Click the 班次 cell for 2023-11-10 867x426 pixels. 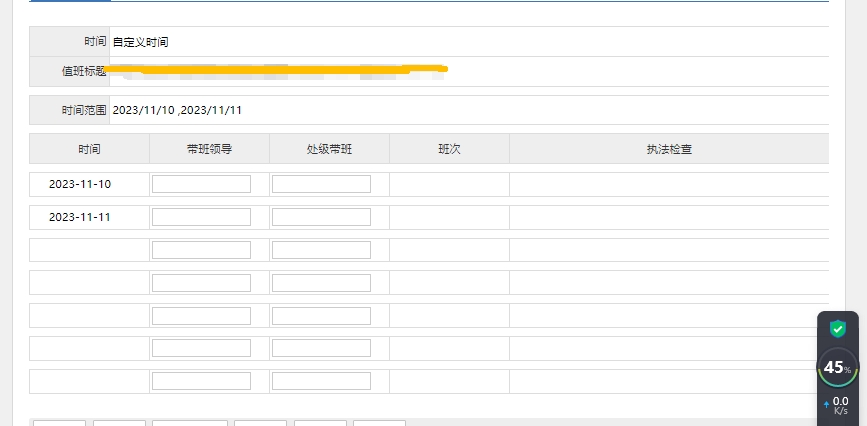449,184
